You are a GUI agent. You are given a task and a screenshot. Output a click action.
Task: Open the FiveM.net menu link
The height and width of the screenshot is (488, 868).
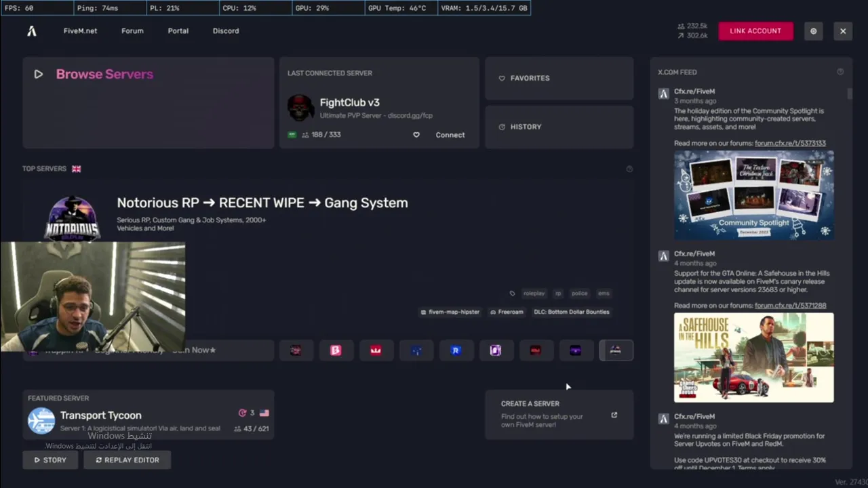coord(80,31)
